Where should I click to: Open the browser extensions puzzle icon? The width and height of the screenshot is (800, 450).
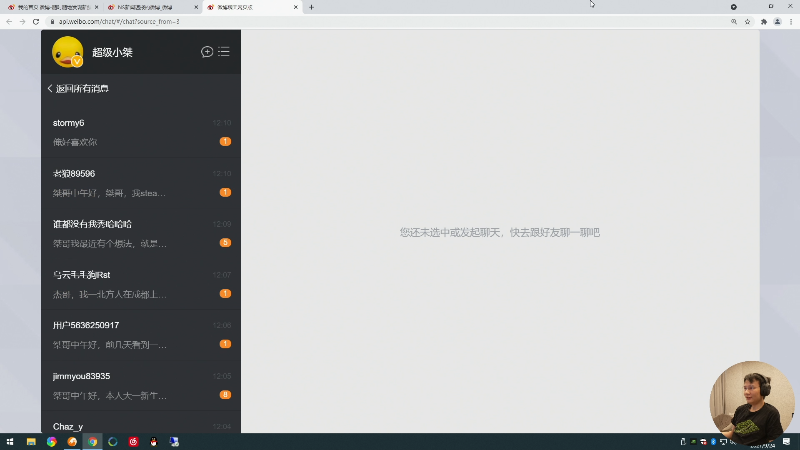pos(764,21)
